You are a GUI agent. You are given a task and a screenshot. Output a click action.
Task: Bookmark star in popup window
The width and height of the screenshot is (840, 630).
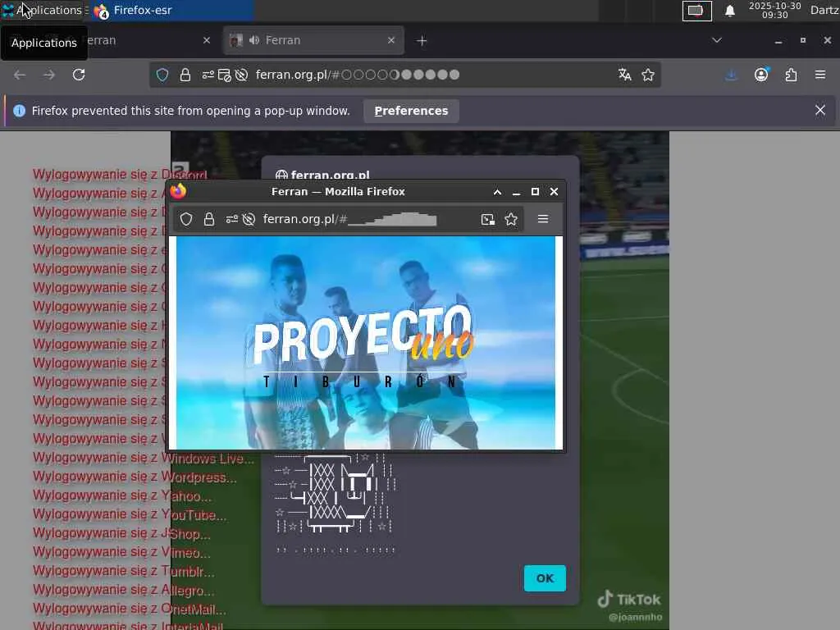(x=511, y=219)
